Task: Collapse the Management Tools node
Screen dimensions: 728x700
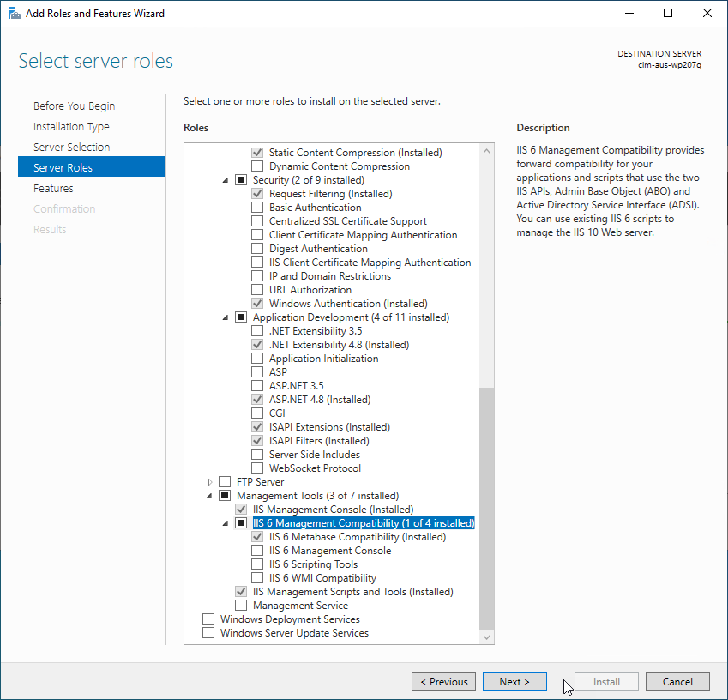Action: (x=209, y=496)
